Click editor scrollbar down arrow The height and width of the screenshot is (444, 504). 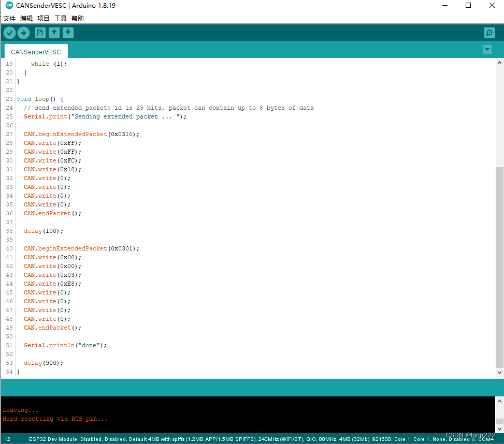(499, 373)
